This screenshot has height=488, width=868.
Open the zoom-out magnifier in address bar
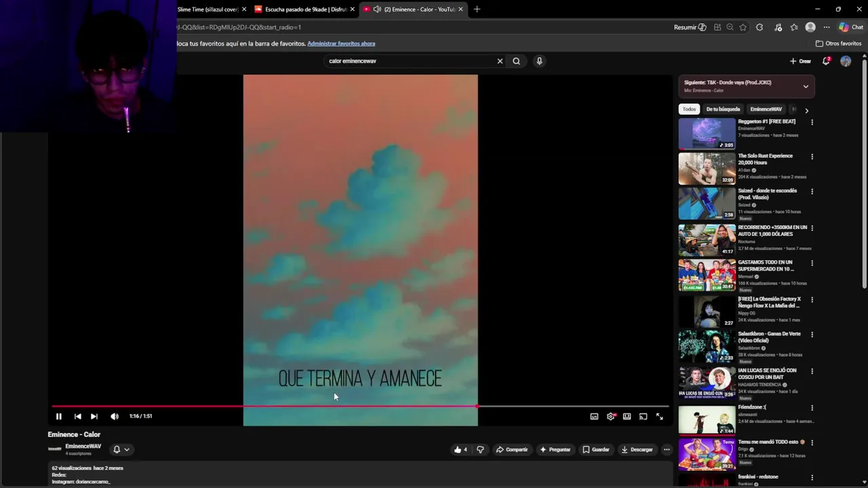[730, 28]
